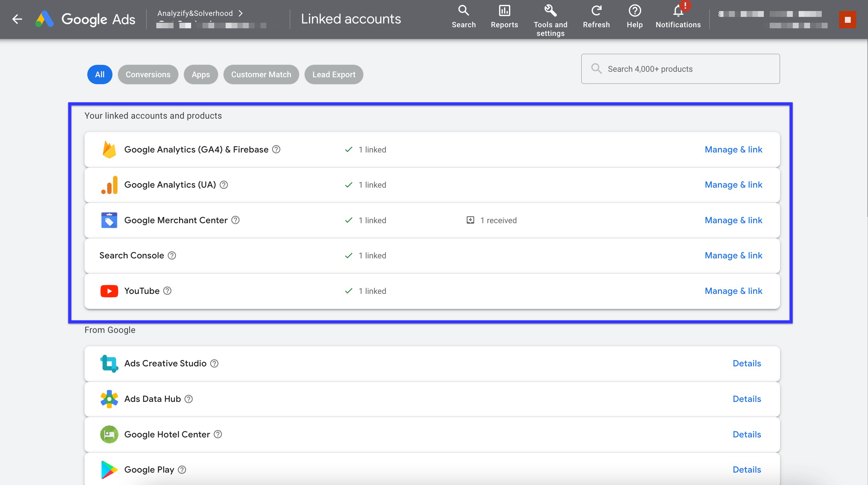Go back using the left arrow
868x485 pixels.
click(17, 19)
